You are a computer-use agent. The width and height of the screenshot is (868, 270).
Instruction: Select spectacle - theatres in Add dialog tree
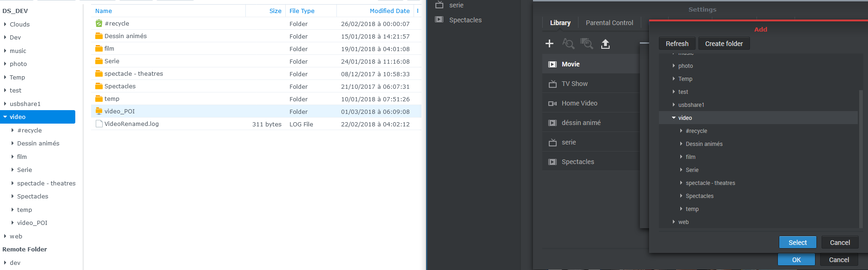710,183
